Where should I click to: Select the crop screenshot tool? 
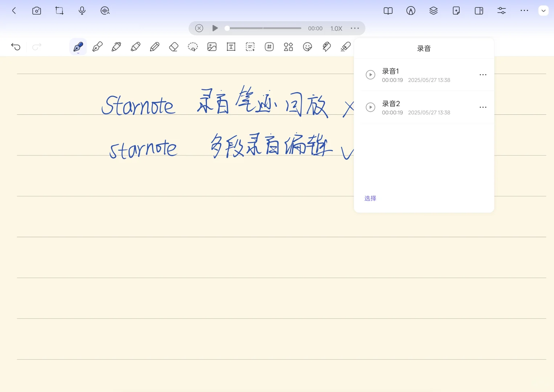pos(59,11)
